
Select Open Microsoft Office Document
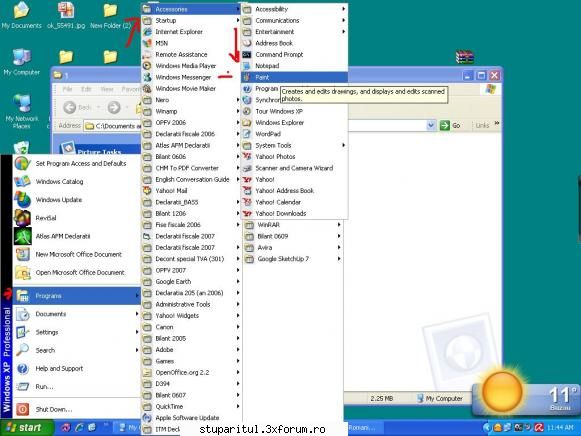[x=77, y=272]
